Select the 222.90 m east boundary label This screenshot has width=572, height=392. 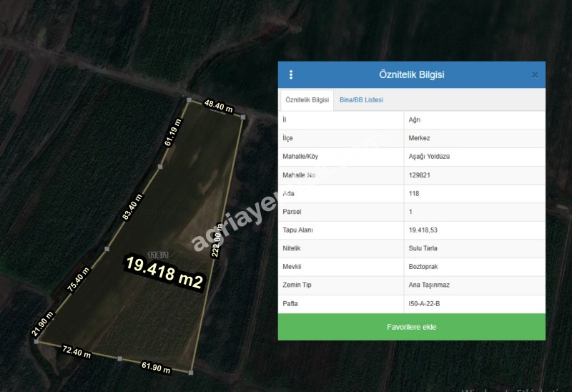[216, 240]
